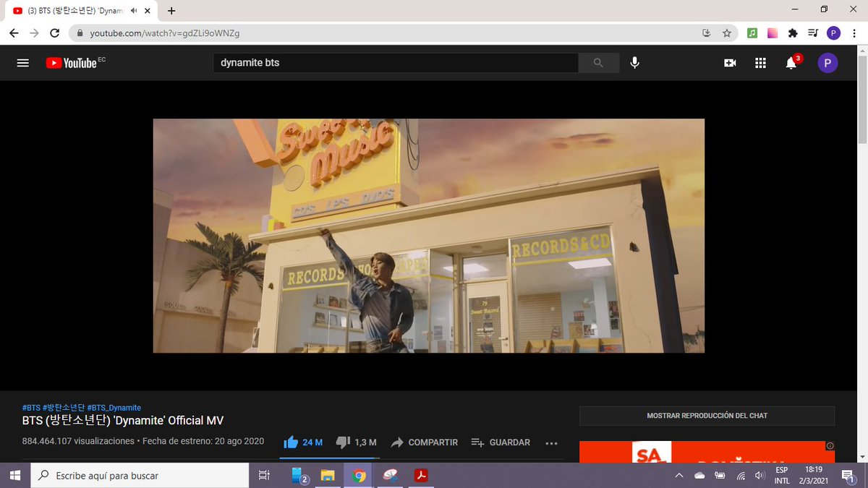Viewport: 868px width, 488px height.
Task: Switch to Chrome in the taskbar
Action: click(x=359, y=476)
